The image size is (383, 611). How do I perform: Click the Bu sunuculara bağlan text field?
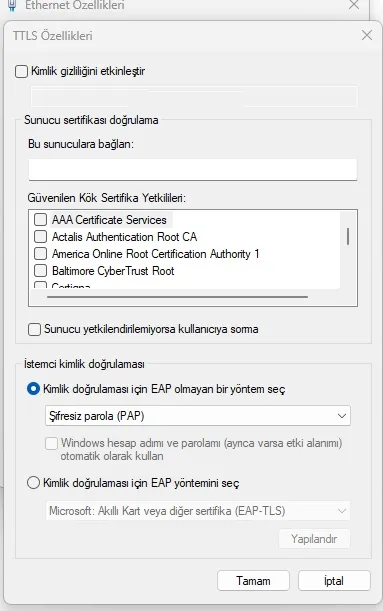click(x=192, y=170)
